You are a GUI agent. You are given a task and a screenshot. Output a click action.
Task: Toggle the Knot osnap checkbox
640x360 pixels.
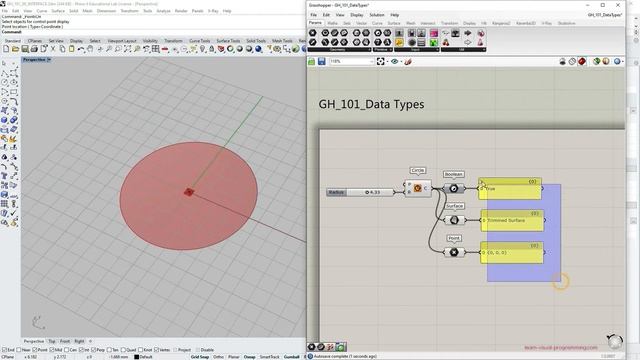pyautogui.click(x=141, y=350)
